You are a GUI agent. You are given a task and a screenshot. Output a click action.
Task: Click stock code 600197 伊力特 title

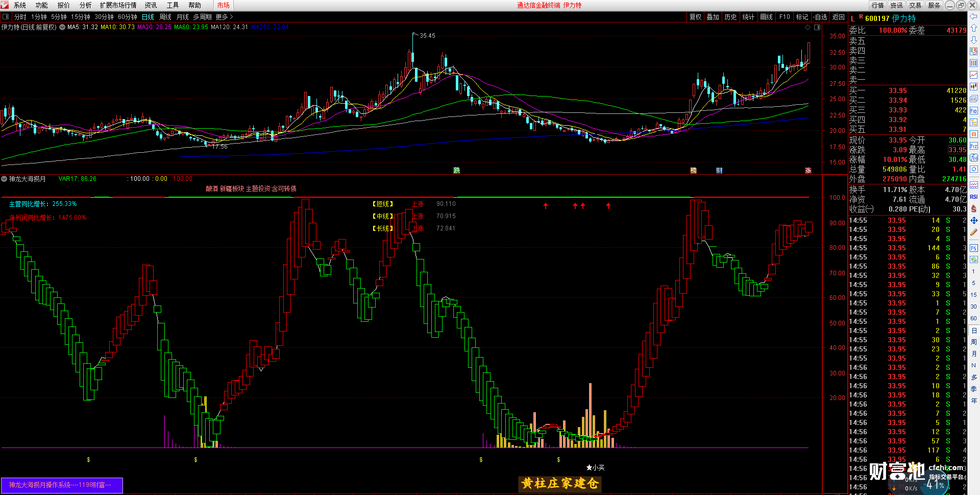coord(890,18)
